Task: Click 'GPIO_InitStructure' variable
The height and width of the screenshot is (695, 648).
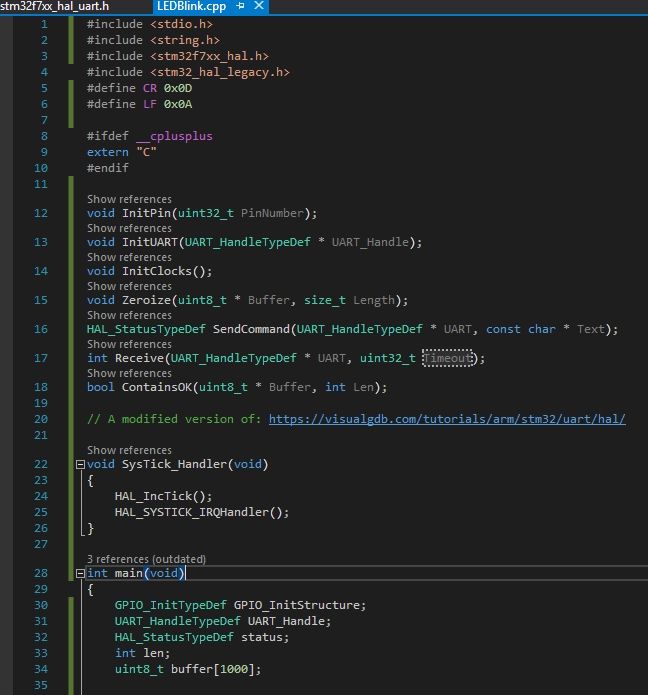Action: click(297, 605)
